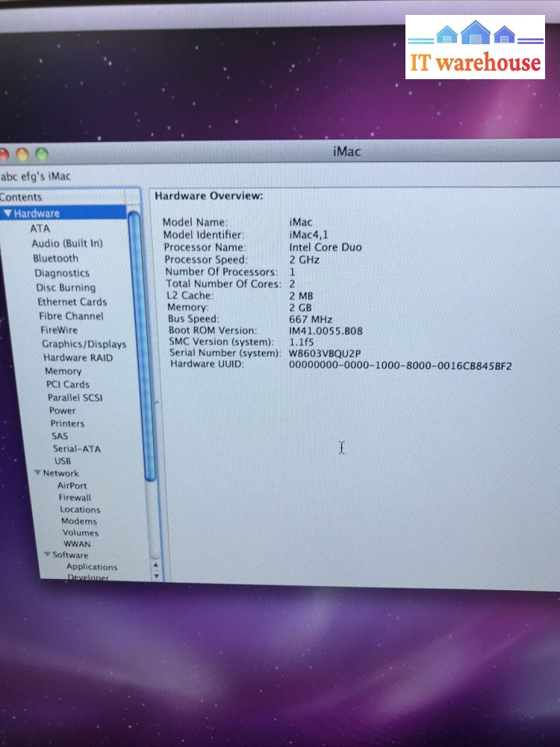Collapse the Network section triangle

tap(37, 473)
